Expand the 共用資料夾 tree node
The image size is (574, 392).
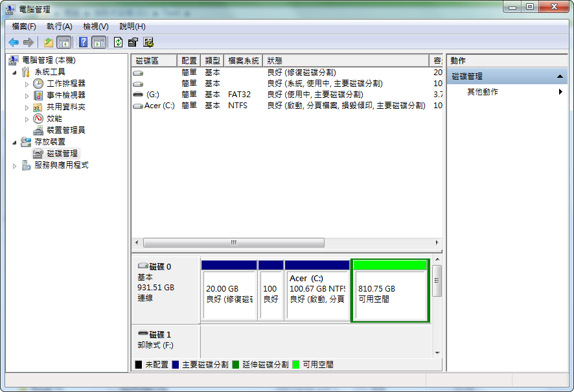pos(27,108)
